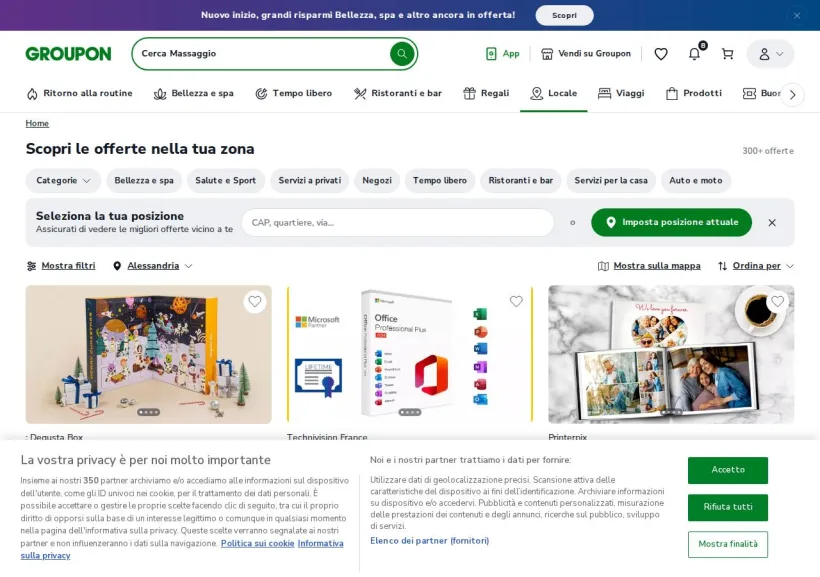Image resolution: width=820 pixels, height=577 pixels.
Task: Click the Rifiuta tutti cookie button
Action: coord(728,507)
